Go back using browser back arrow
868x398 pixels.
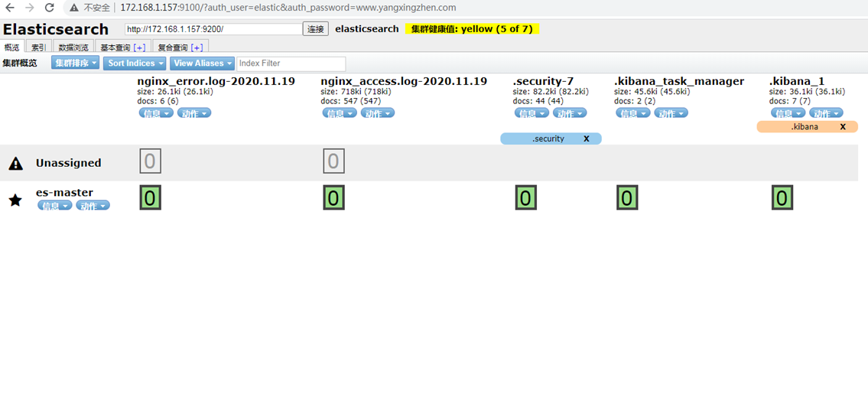point(9,8)
